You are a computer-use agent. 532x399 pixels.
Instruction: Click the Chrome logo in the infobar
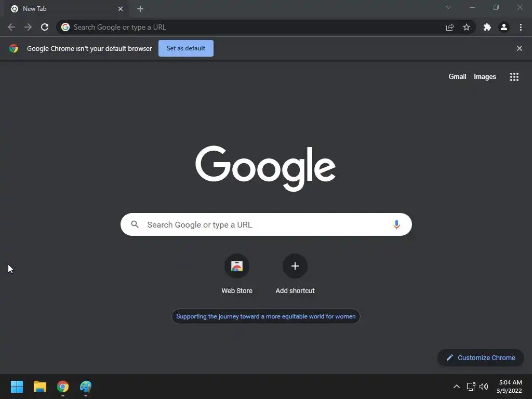(14, 48)
